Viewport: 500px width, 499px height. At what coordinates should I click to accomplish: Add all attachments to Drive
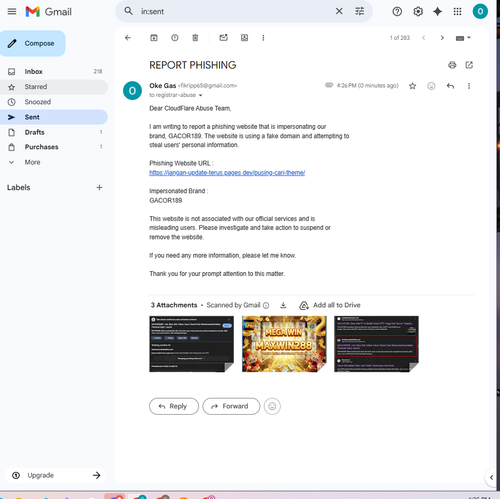point(330,305)
